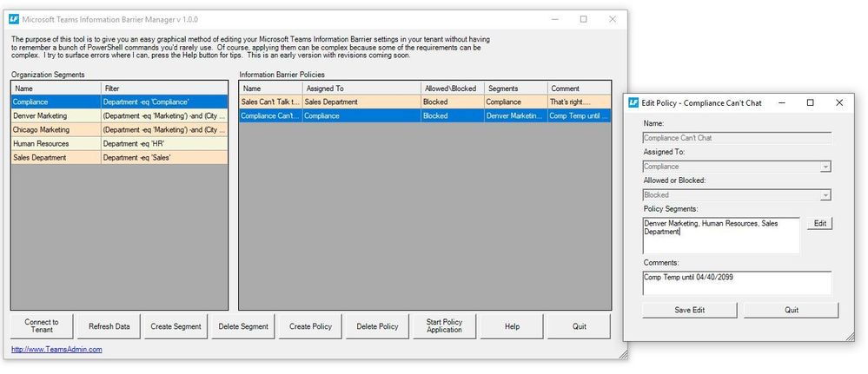Click Create Policy button

click(310, 326)
